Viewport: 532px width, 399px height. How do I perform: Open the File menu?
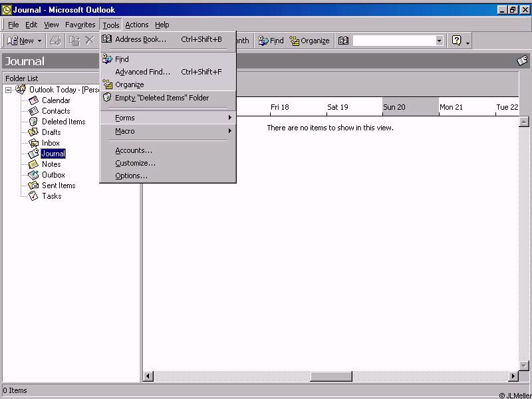coord(13,25)
